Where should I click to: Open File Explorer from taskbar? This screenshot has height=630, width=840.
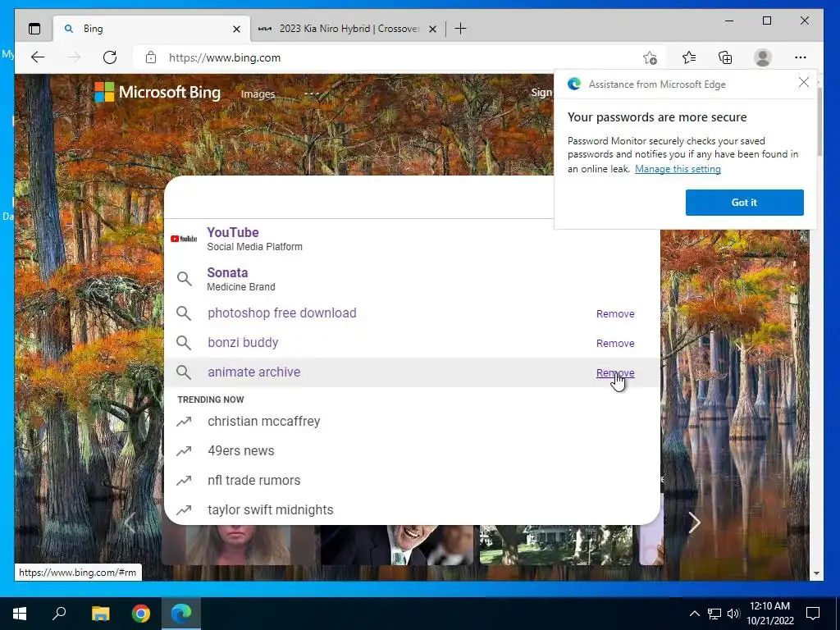tap(100, 614)
